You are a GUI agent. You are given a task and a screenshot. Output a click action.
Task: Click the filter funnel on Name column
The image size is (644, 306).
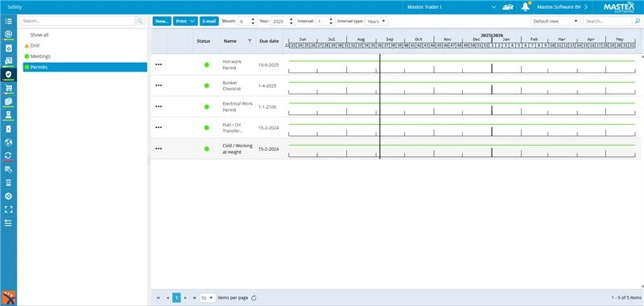pos(250,41)
